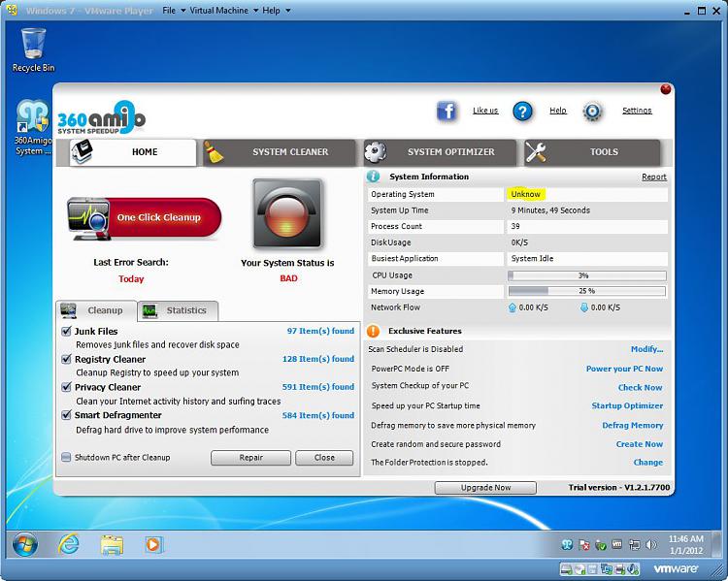Click the Like us link

(485, 111)
